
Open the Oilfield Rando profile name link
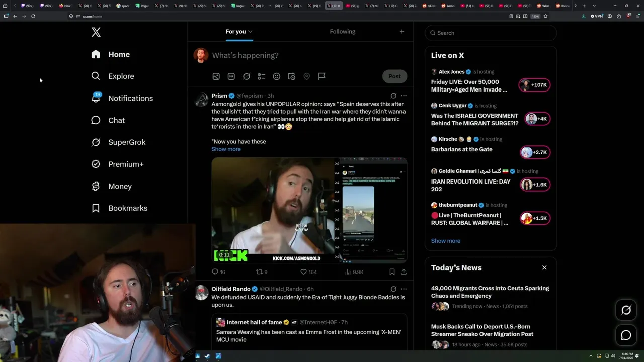pyautogui.click(x=231, y=289)
